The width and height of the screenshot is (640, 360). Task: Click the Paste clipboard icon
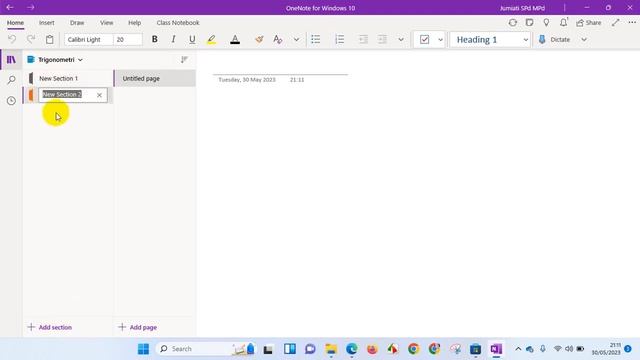(x=49, y=39)
